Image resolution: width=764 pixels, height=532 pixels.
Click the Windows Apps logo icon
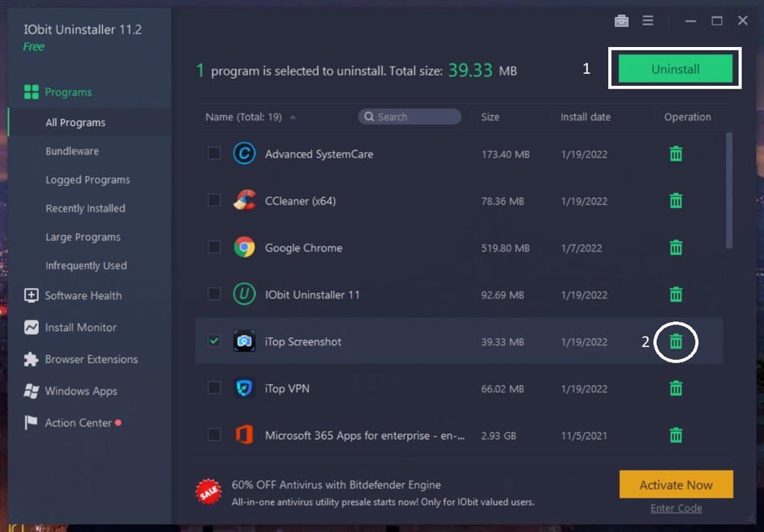click(31, 391)
